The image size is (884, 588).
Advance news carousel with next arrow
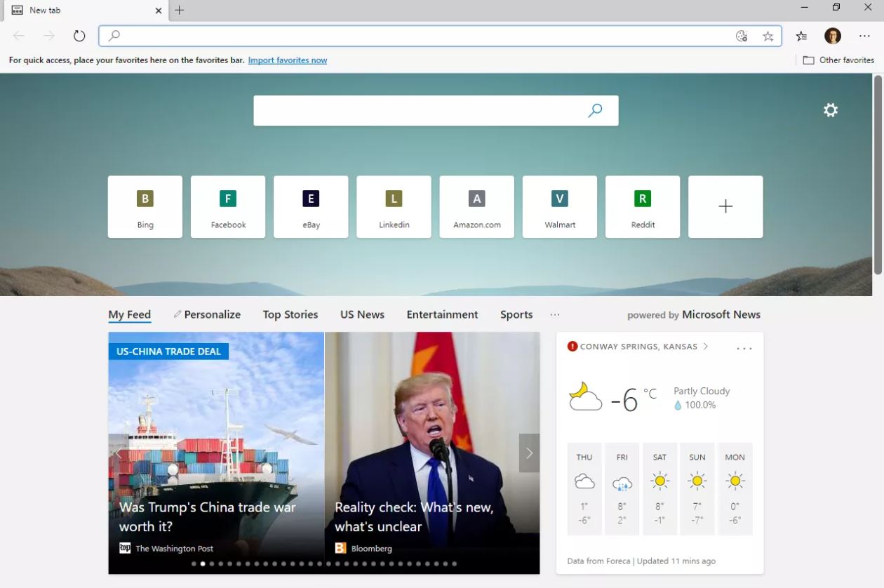529,453
